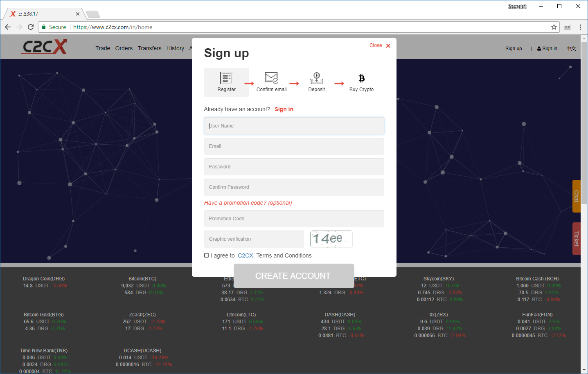Focus the User Name field
The width and height of the screenshot is (588, 374).
tap(294, 126)
